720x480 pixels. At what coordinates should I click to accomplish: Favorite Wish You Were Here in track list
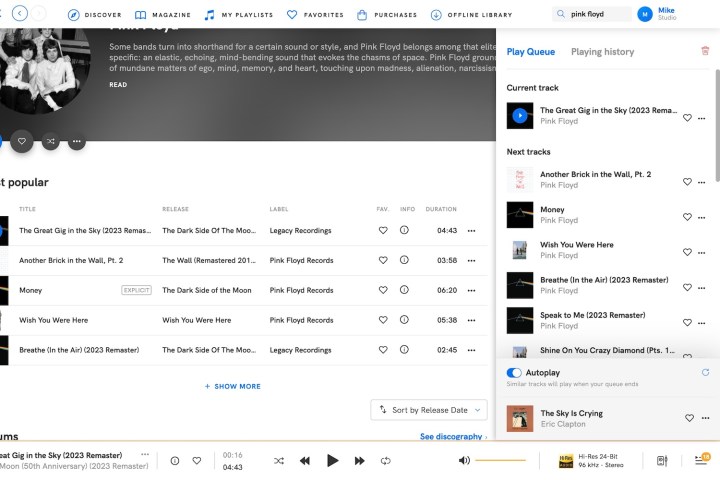pos(382,320)
